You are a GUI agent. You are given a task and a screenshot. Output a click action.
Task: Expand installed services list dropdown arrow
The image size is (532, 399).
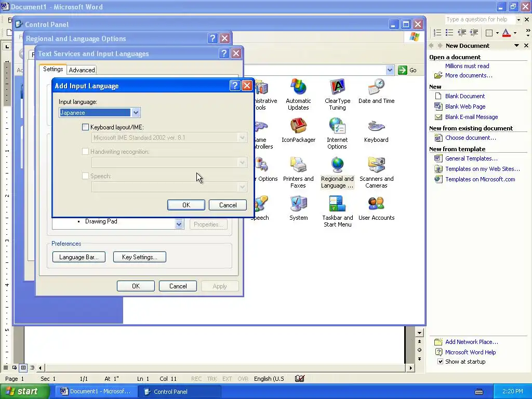(179, 224)
